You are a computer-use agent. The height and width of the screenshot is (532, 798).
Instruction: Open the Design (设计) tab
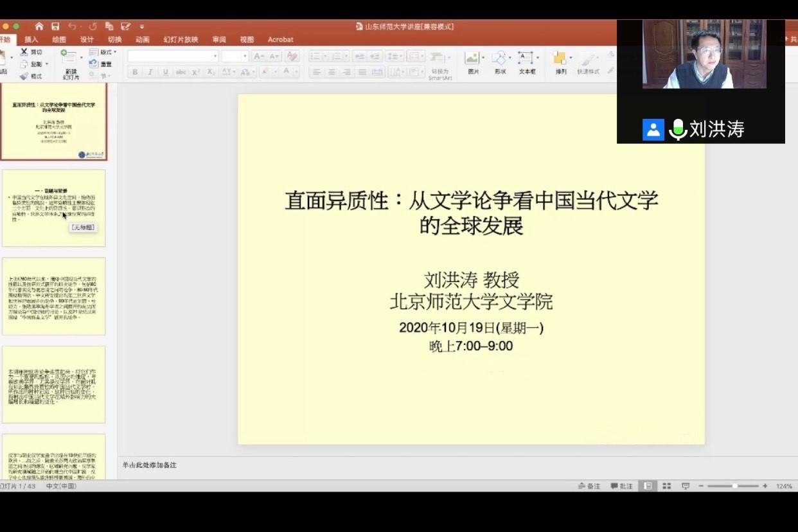pyautogui.click(x=87, y=40)
